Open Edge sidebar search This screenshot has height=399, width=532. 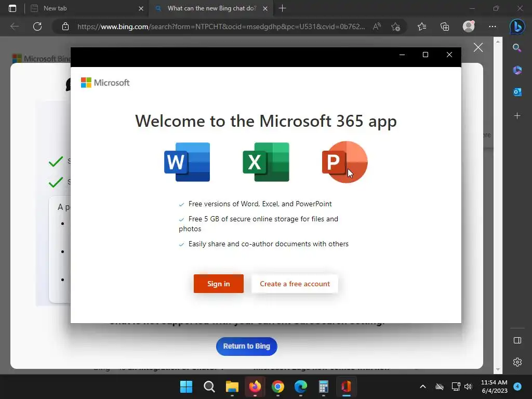pyautogui.click(x=517, y=48)
